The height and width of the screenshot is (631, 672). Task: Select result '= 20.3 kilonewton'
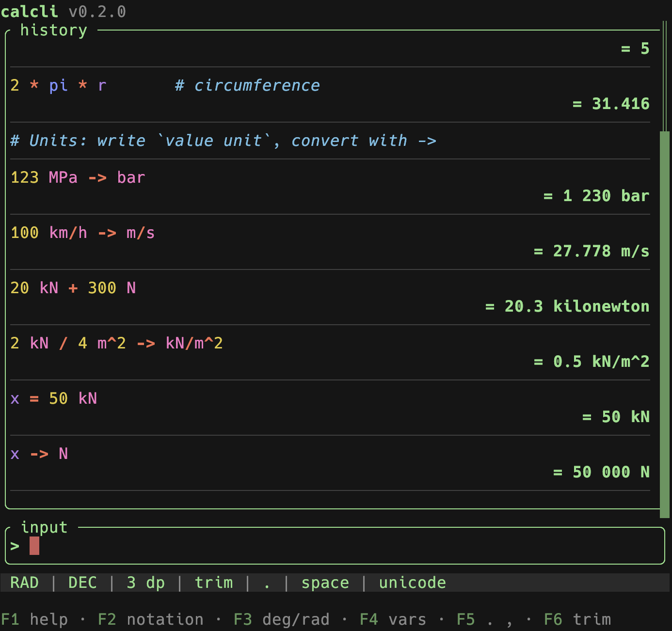pyautogui.click(x=567, y=306)
